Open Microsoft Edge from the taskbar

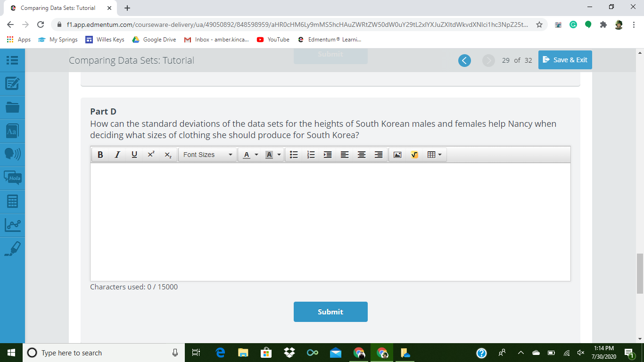220,353
